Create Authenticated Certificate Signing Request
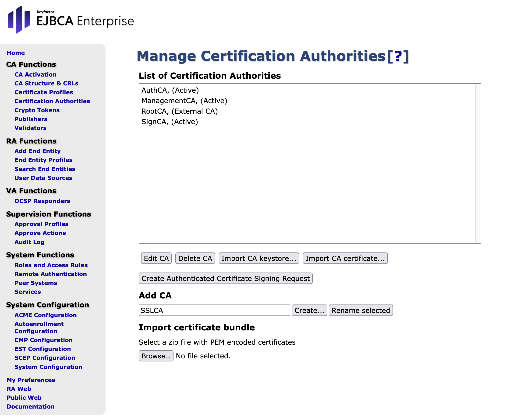This screenshot has width=517, height=420. pos(225,278)
